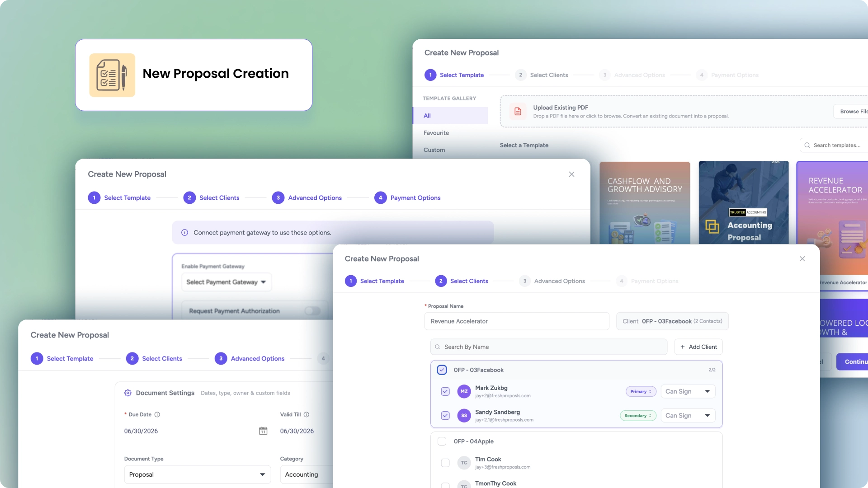The image size is (868, 488).
Task: Uncheck Sandy Sandberg contact checkbox
Action: pyautogui.click(x=445, y=416)
